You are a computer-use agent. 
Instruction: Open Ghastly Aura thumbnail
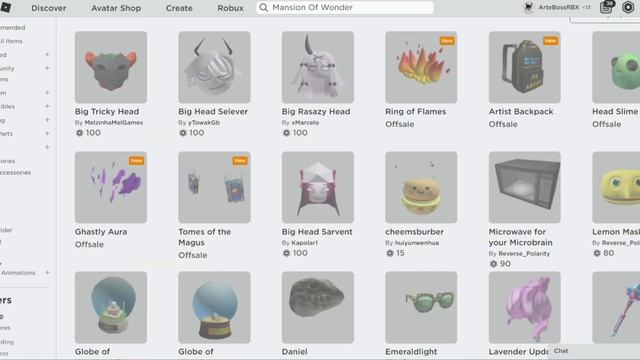(111, 187)
